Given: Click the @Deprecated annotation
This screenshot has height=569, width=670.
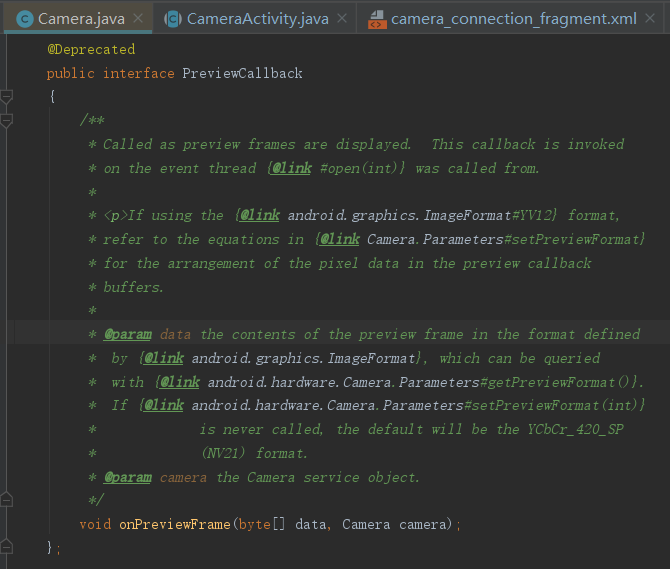Looking at the screenshot, I should tap(91, 50).
